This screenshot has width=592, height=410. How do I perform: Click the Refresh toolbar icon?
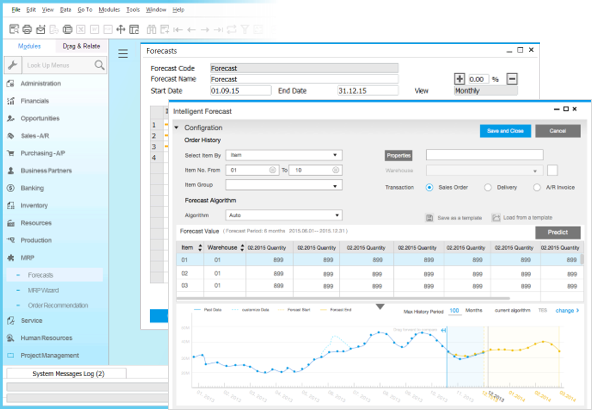[231, 29]
